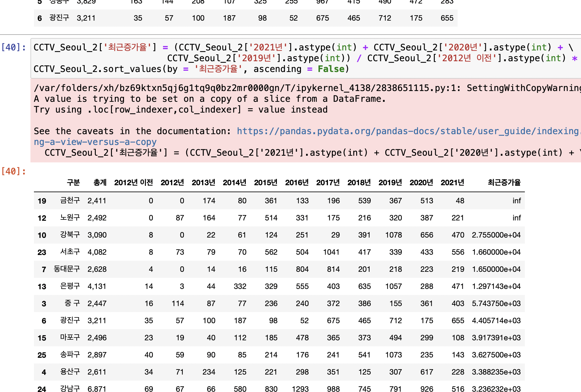
Task: Click the 2018년 column header
Action: 359,182
